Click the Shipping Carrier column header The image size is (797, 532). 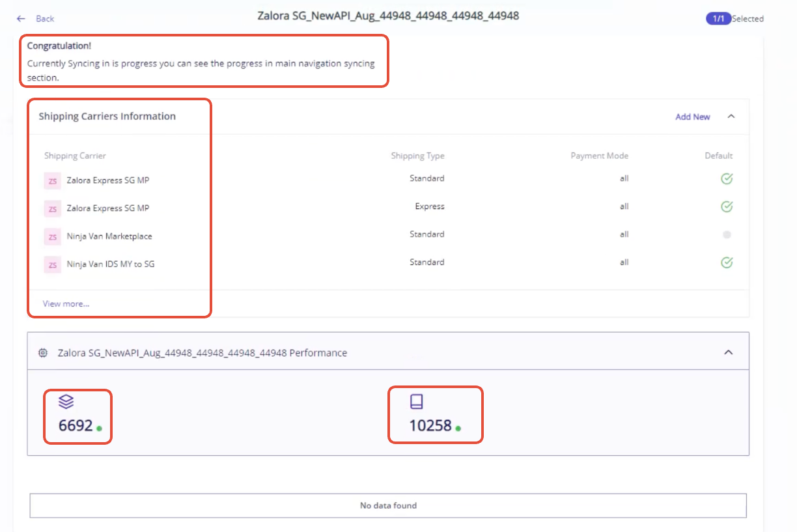pyautogui.click(x=75, y=156)
